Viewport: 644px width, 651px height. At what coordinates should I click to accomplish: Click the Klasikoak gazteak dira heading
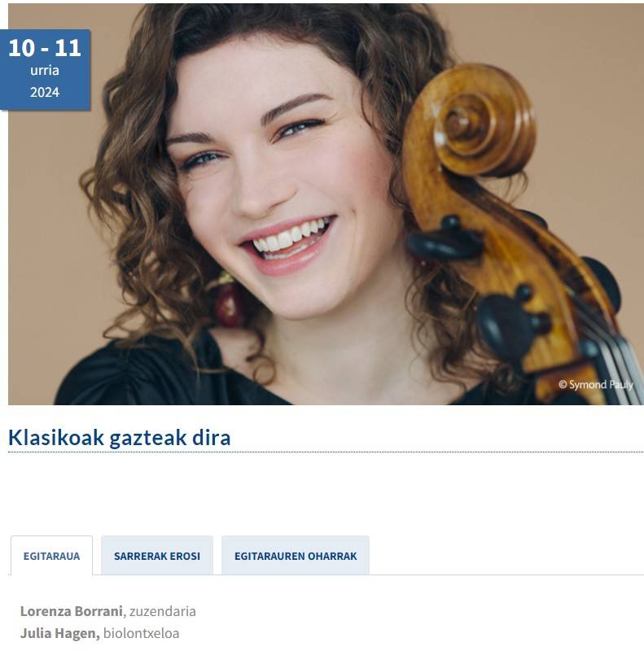pyautogui.click(x=119, y=437)
